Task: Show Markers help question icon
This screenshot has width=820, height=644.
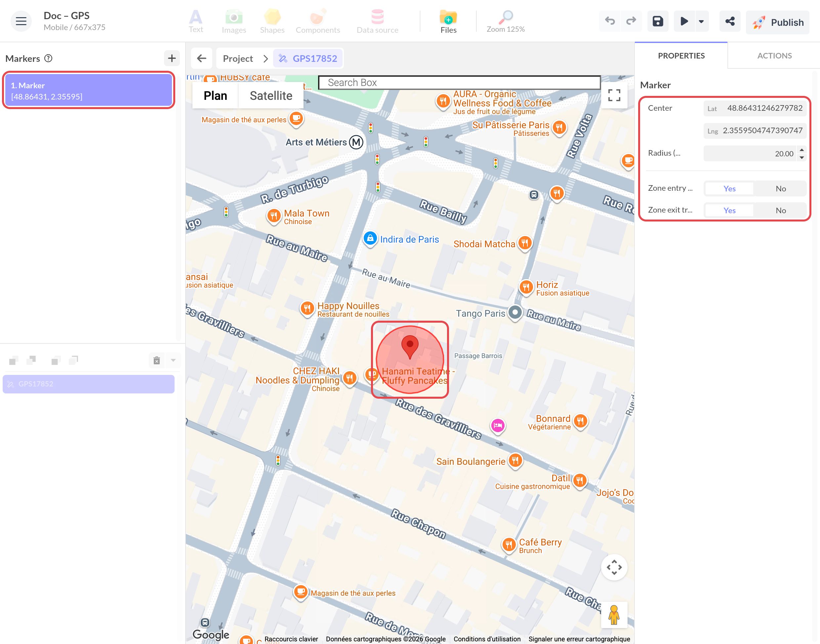Action: tap(48, 58)
